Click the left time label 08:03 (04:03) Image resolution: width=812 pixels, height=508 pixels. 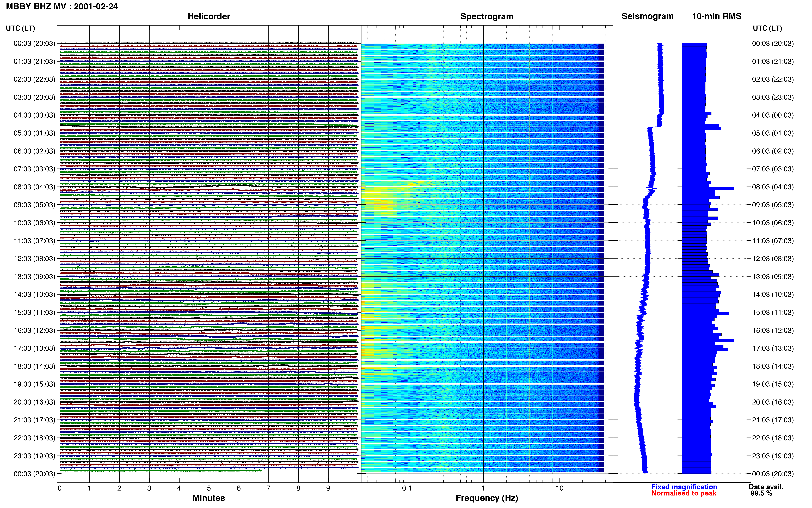coord(34,187)
